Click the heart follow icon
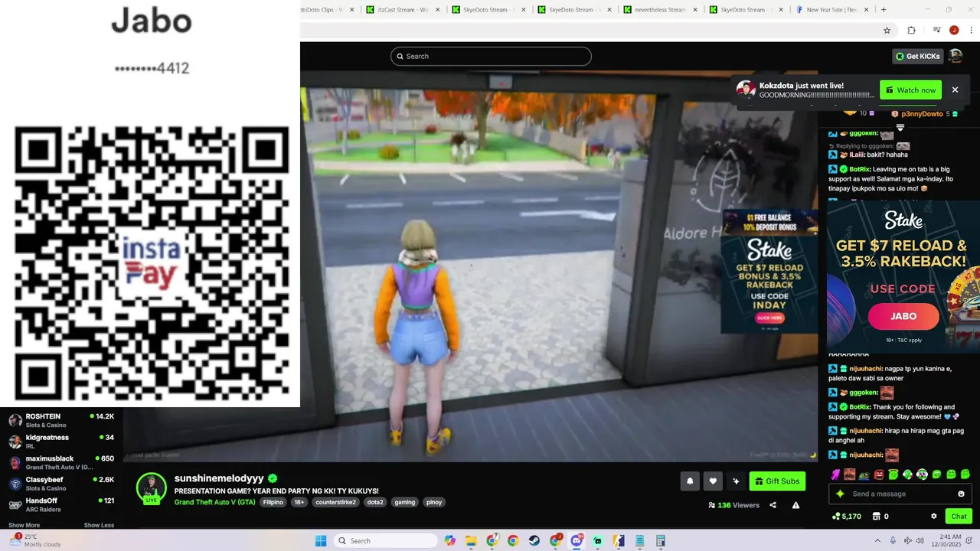The width and height of the screenshot is (980, 551). pos(713,481)
